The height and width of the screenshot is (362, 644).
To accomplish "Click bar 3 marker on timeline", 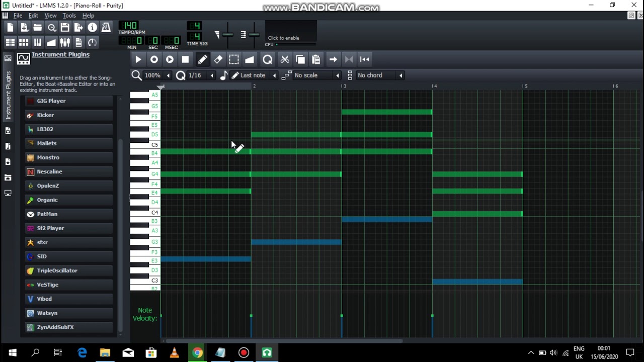I will (344, 86).
